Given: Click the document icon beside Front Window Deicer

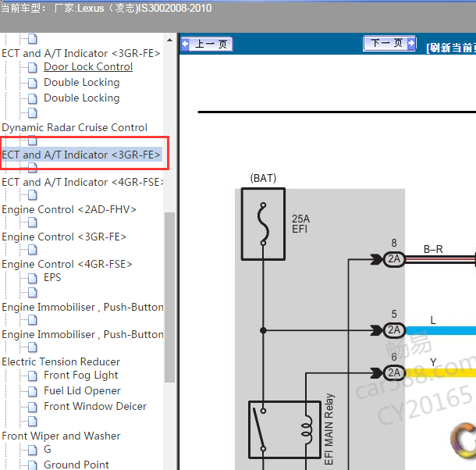Looking at the screenshot, I should click(32, 407).
